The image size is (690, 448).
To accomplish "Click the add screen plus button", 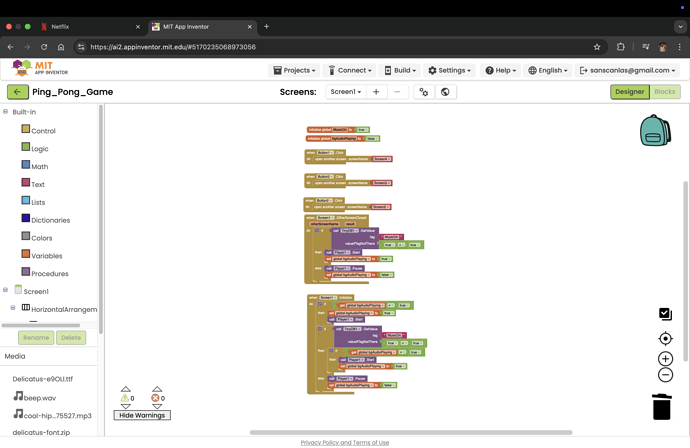I will [376, 92].
